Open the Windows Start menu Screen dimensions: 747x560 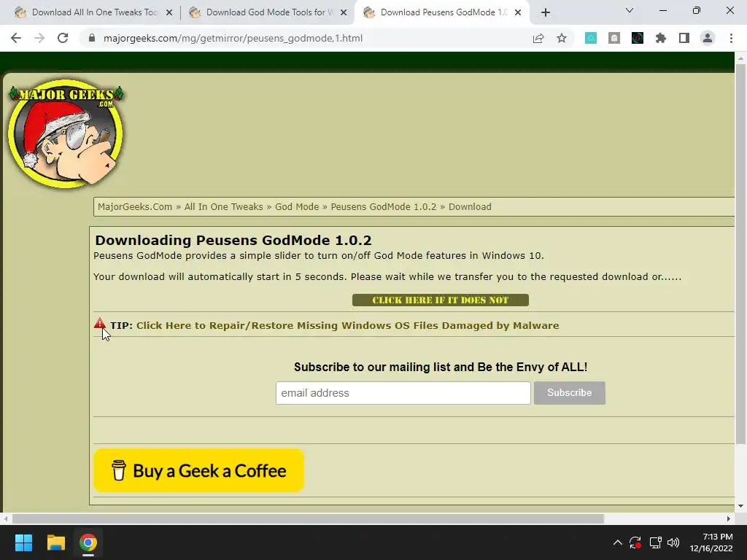click(x=23, y=542)
